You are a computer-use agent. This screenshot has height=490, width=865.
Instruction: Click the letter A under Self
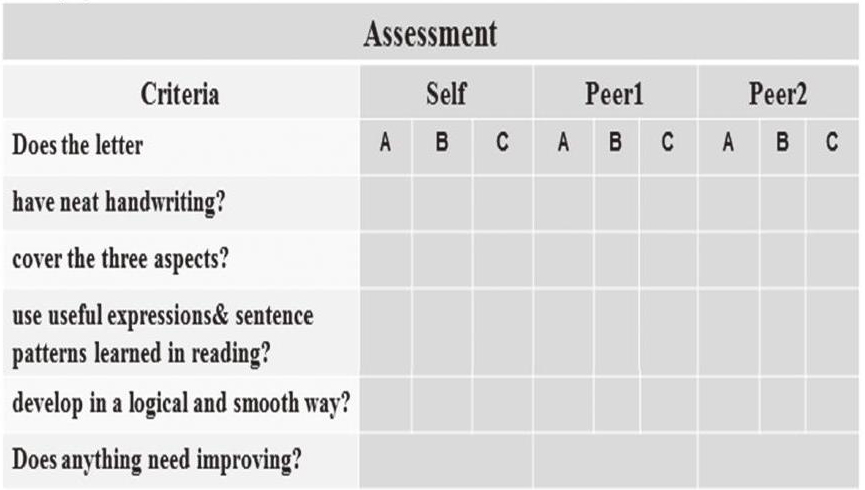tap(386, 142)
